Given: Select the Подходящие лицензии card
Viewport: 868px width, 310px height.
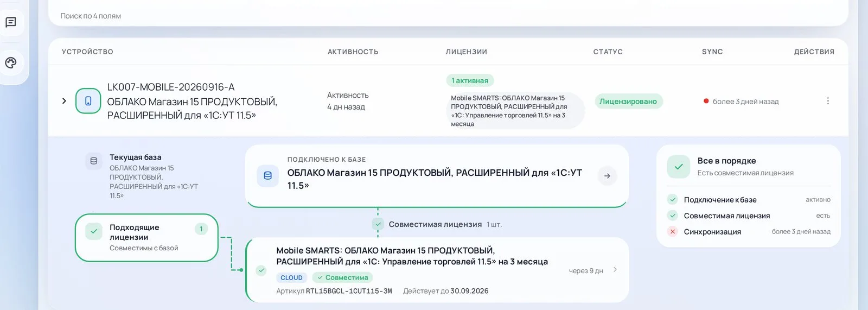Looking at the screenshot, I should 146,238.
